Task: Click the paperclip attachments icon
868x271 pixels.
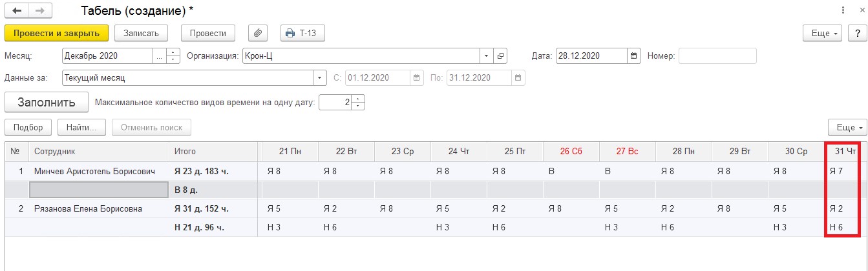Action: [257, 33]
